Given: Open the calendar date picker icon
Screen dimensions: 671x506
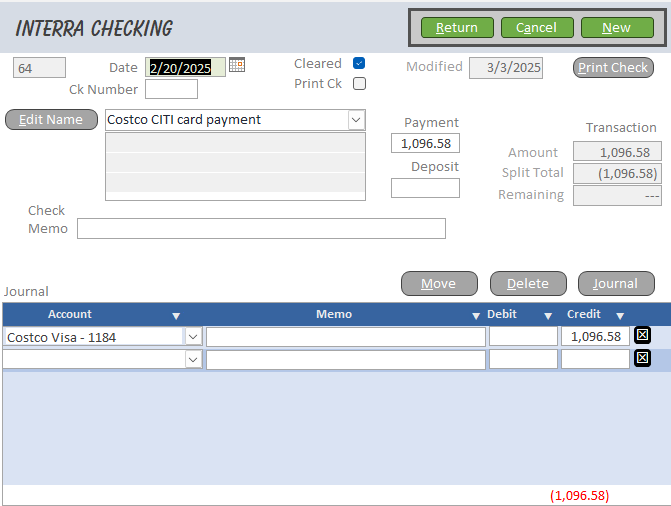Looking at the screenshot, I should pyautogui.click(x=237, y=65).
